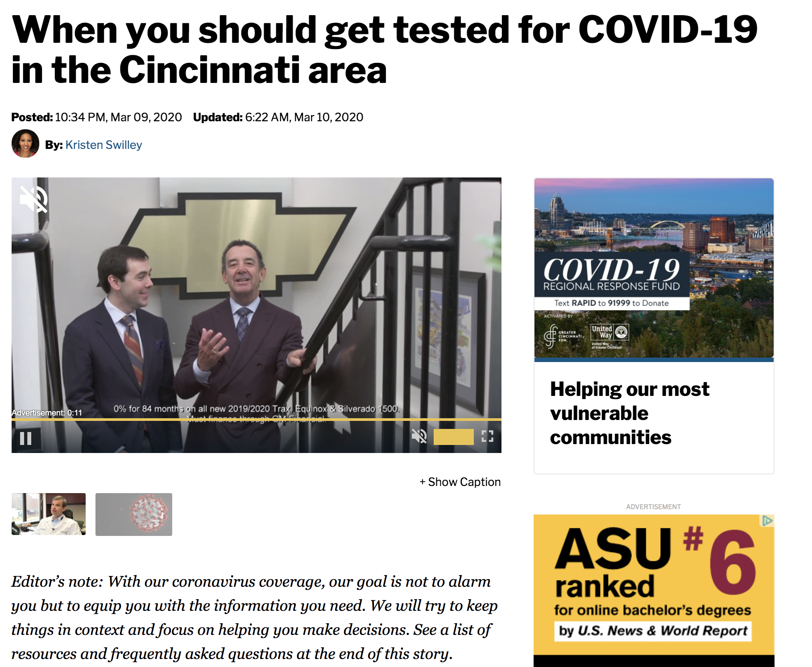The height and width of the screenshot is (667, 812).
Task: Click the article headline about COVID-19 testing
Action: [384, 49]
